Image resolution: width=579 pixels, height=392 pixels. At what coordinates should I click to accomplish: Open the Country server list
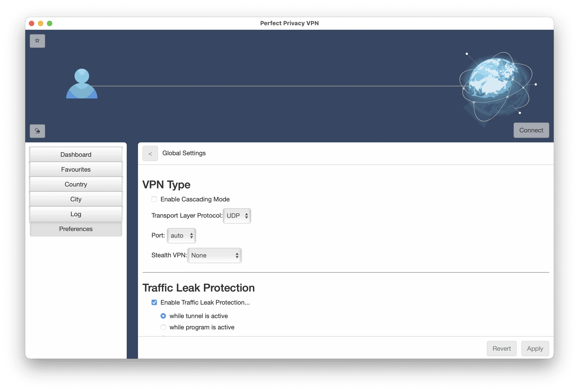tap(76, 185)
